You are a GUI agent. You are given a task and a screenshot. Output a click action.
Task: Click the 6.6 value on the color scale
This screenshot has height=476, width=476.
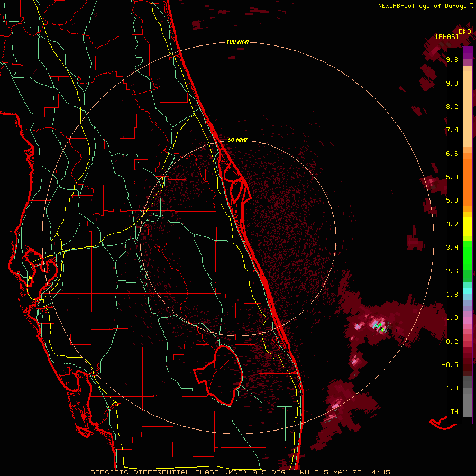452,153
